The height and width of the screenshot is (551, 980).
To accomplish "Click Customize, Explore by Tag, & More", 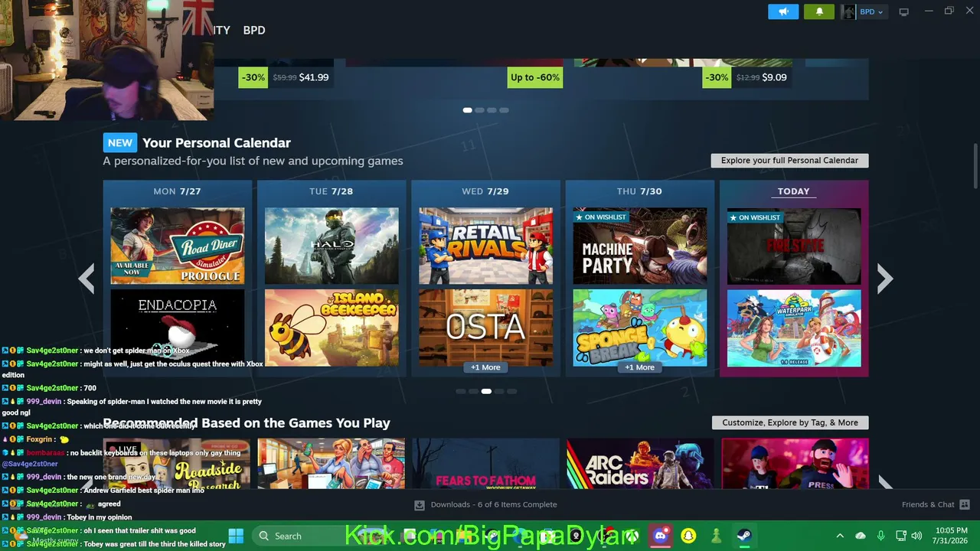I will [790, 422].
